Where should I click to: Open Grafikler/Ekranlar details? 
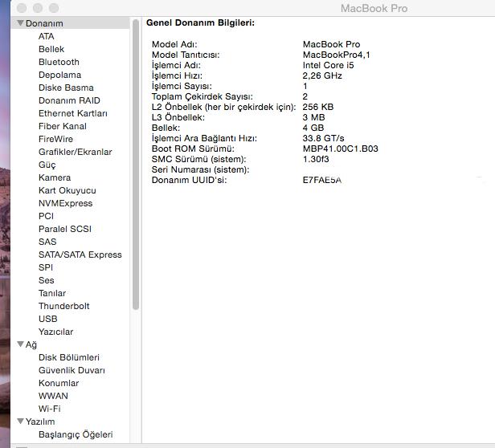tap(75, 152)
